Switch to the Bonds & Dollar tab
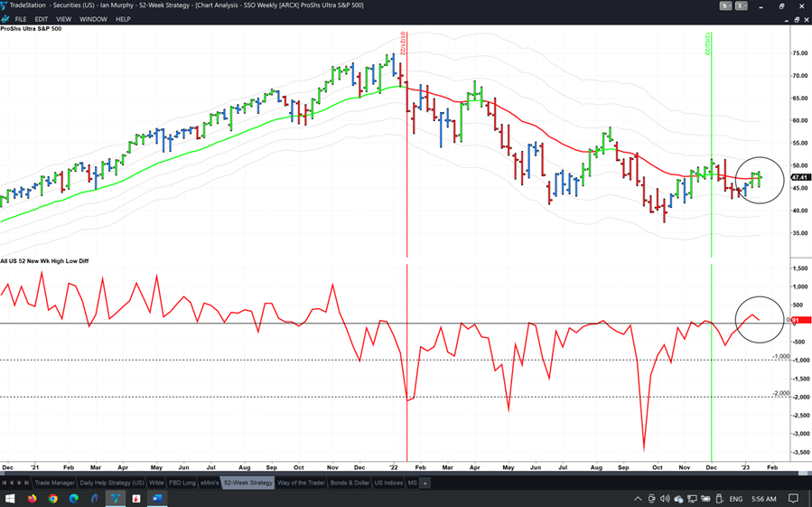Viewport: 812px width, 507px height. click(x=350, y=483)
